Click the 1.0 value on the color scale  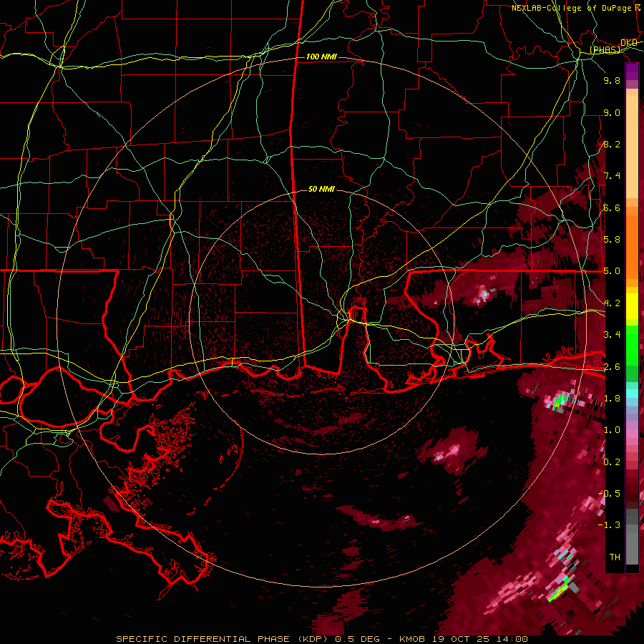612,430
